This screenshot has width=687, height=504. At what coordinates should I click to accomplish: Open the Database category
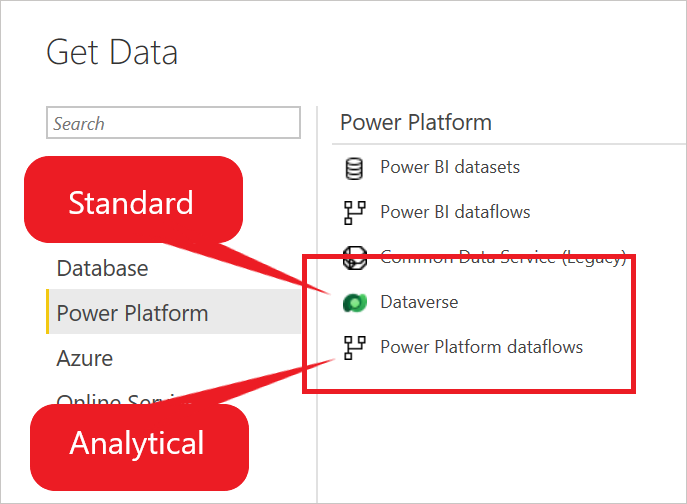pos(103,268)
